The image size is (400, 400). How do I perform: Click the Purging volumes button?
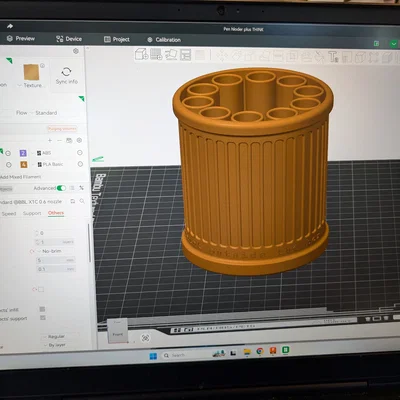coord(62,129)
